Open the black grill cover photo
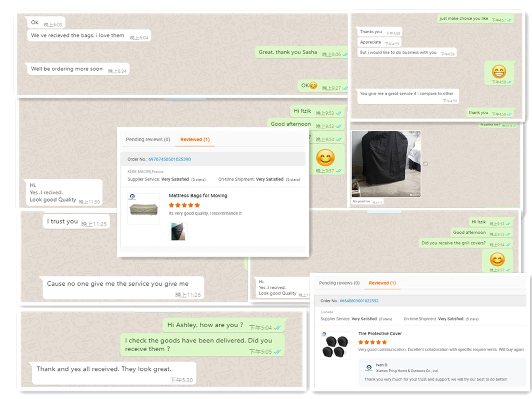 [386, 164]
